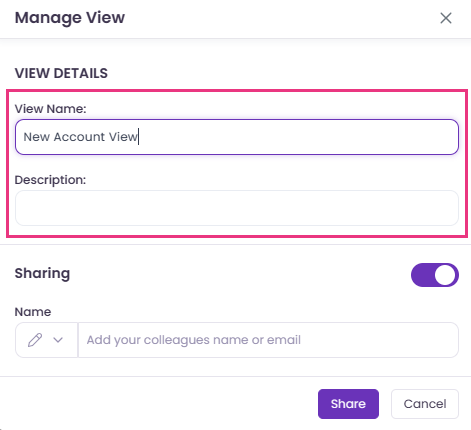Select the edit permission pencil selector
The image size is (471, 430).
coord(46,340)
